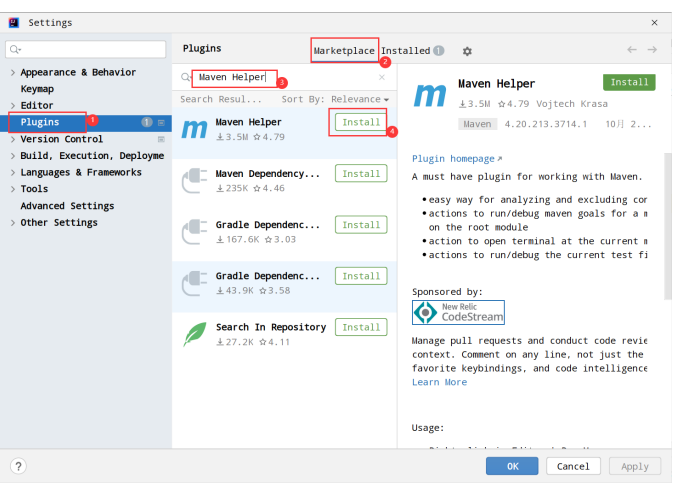Click the settings search magnifier icon
The width and height of the screenshot is (690, 488).
15,49
